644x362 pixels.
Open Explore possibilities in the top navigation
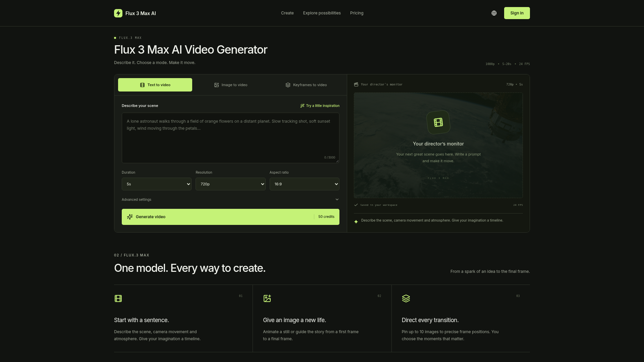tap(322, 13)
